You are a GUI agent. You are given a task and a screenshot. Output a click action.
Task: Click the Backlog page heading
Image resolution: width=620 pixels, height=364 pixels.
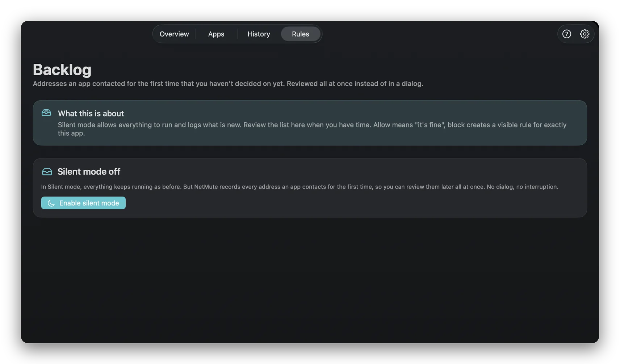tap(62, 69)
